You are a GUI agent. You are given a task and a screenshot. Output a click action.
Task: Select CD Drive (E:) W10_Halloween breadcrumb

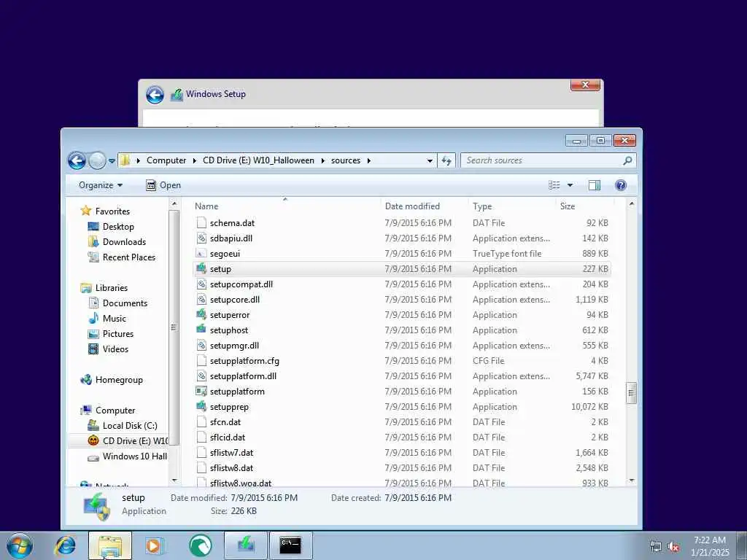point(258,160)
